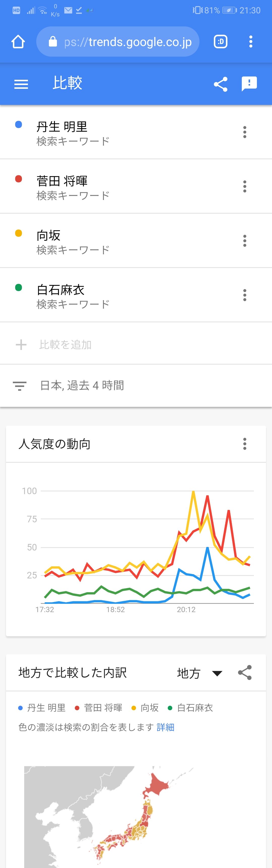Open options menu for 菅田 将暉
Image resolution: width=272 pixels, height=868 pixels.
pos(245,186)
